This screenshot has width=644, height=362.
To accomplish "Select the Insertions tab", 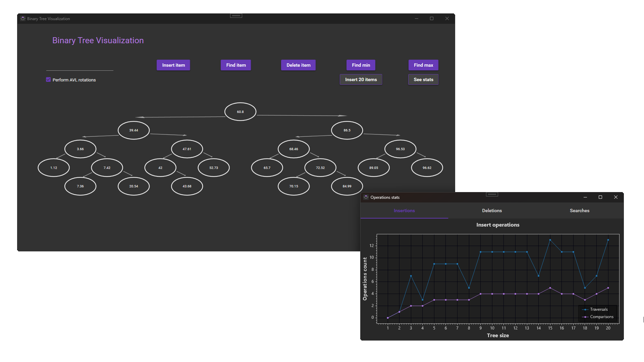I will tap(404, 210).
